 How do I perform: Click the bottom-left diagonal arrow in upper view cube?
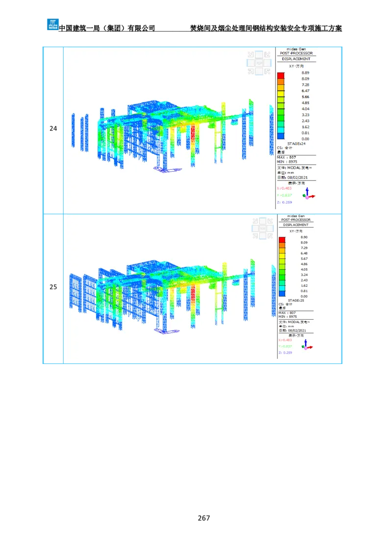pyautogui.click(x=251, y=72)
